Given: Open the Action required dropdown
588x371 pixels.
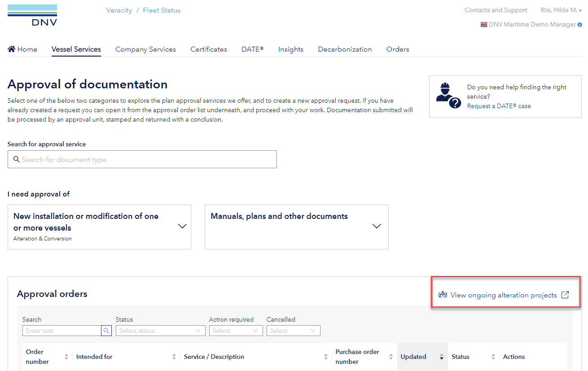Looking at the screenshot, I should click(x=236, y=331).
